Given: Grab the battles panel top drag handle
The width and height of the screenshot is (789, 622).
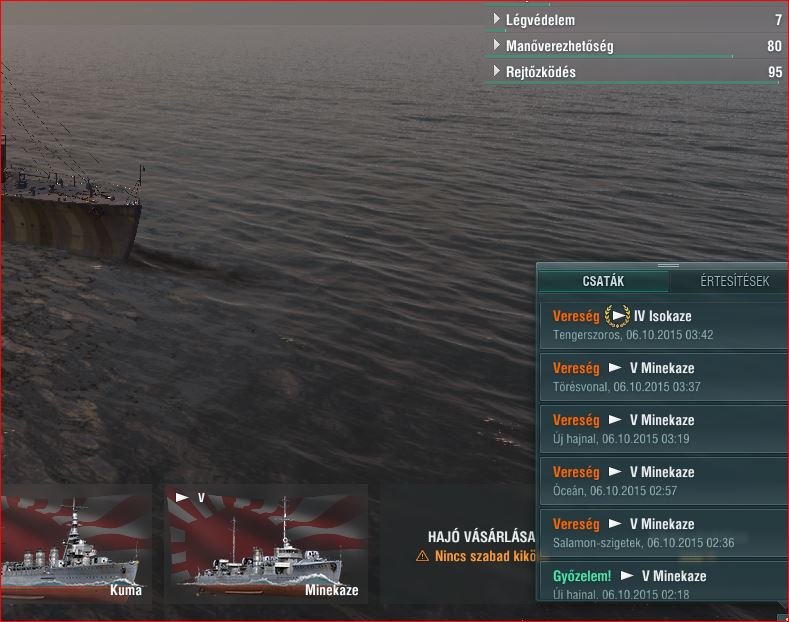Looking at the screenshot, I should click(x=668, y=265).
